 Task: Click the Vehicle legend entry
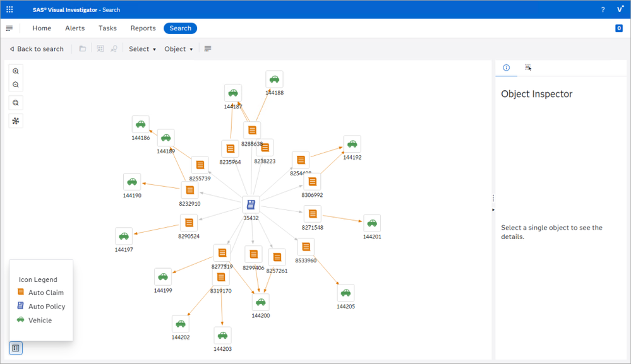(34, 320)
